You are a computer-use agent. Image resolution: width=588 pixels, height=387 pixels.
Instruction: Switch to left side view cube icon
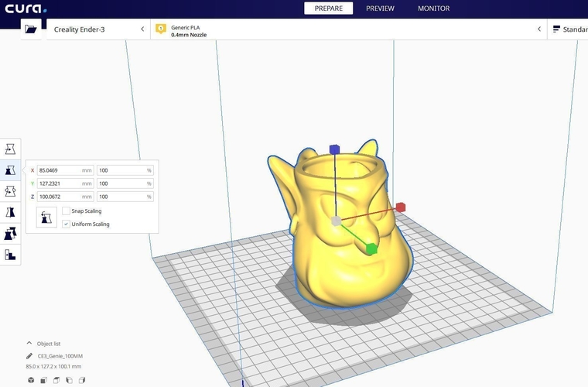(x=70, y=380)
